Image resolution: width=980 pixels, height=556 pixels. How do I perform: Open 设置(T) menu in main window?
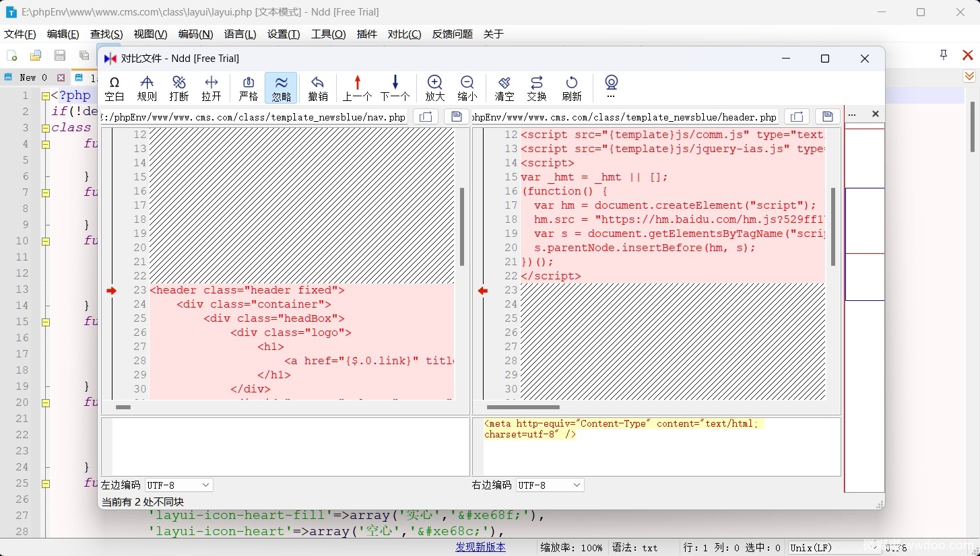[284, 34]
